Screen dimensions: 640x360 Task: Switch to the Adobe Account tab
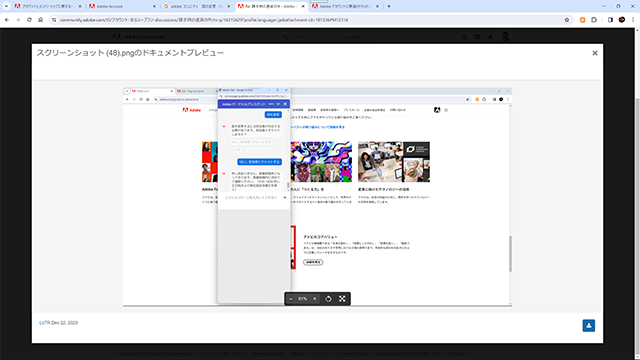[122, 6]
